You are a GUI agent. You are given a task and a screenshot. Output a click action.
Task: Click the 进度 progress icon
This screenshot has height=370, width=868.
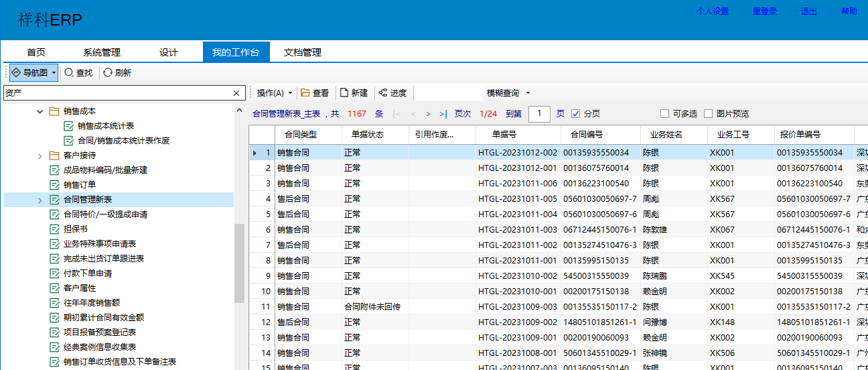coord(382,92)
